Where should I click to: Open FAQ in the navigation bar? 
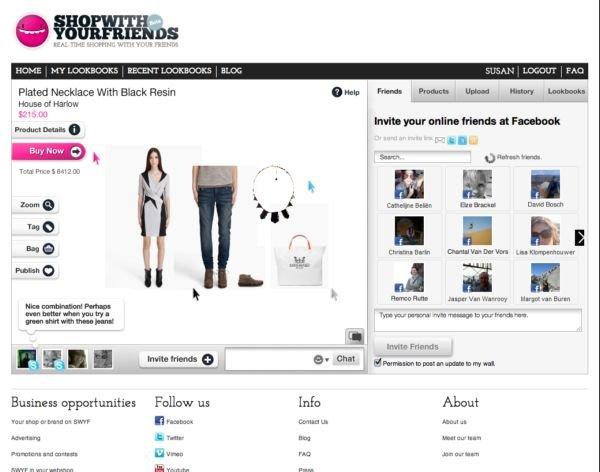click(x=575, y=71)
